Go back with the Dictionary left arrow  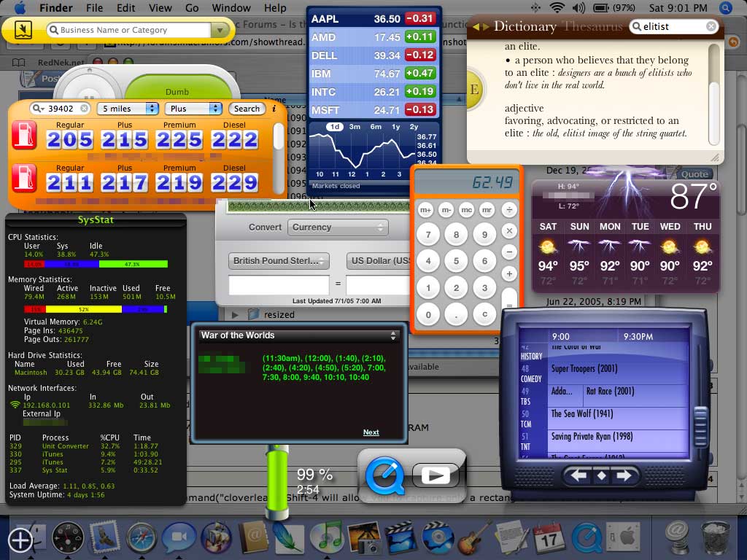click(476, 27)
